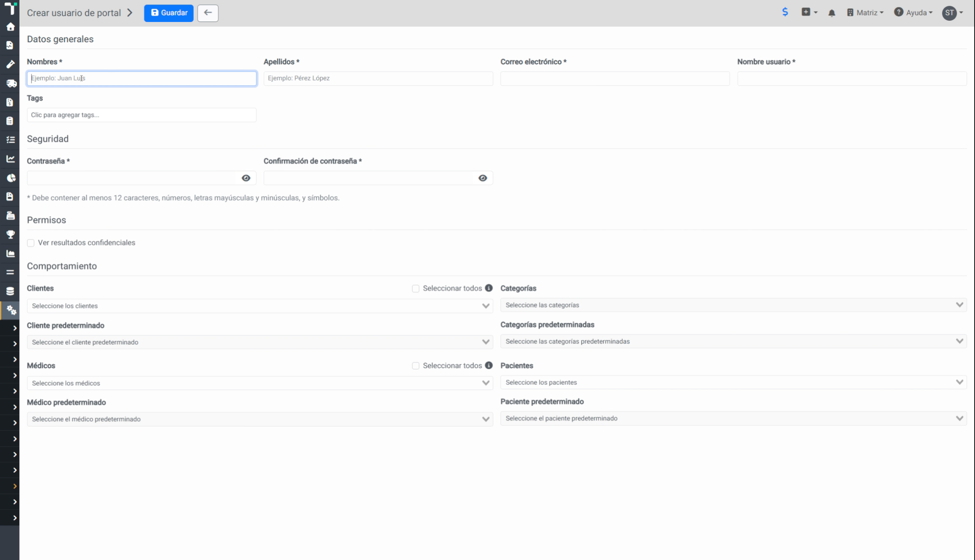Open the Seleccione el médico predeterminado dropdown
This screenshot has height=560, width=975.
(260, 419)
